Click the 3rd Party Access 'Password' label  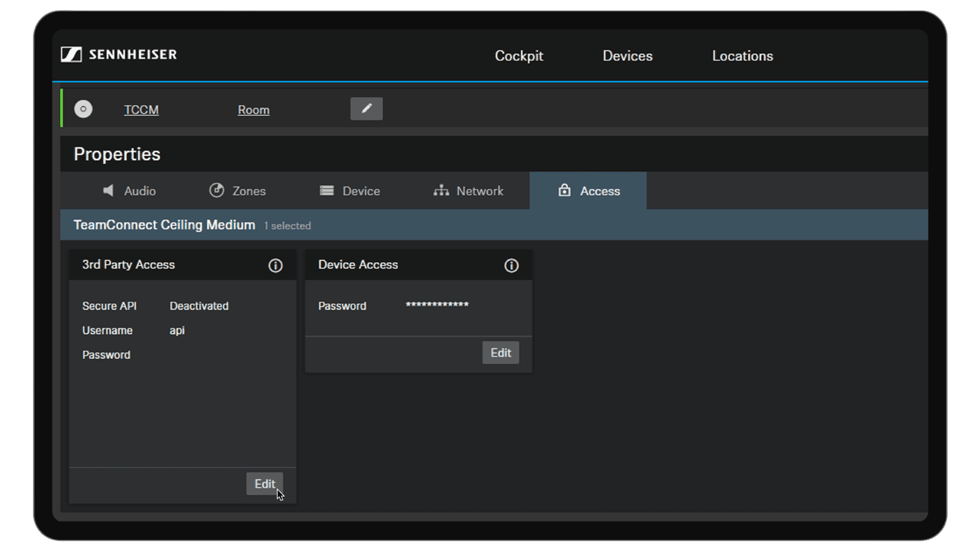tap(106, 355)
